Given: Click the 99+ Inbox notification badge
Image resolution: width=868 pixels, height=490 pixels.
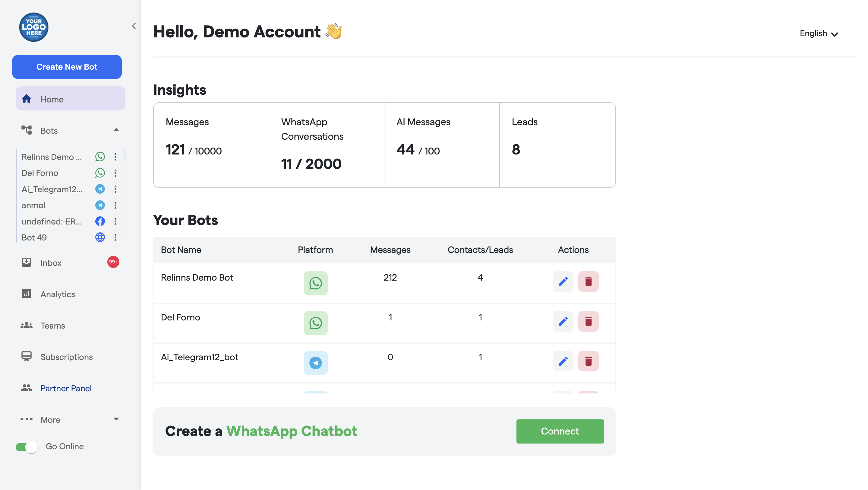Looking at the screenshot, I should 113,262.
